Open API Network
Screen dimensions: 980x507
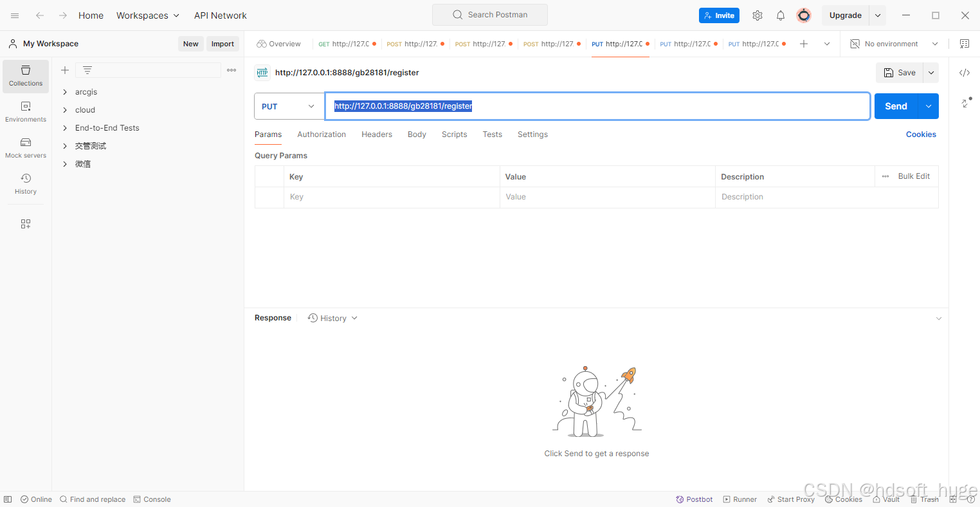(221, 15)
